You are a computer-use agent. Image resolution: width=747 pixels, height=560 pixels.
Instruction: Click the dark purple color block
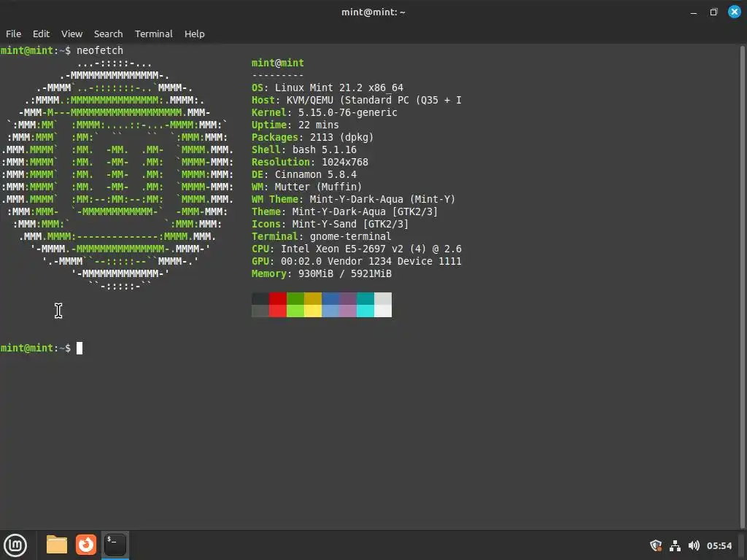tap(348, 298)
